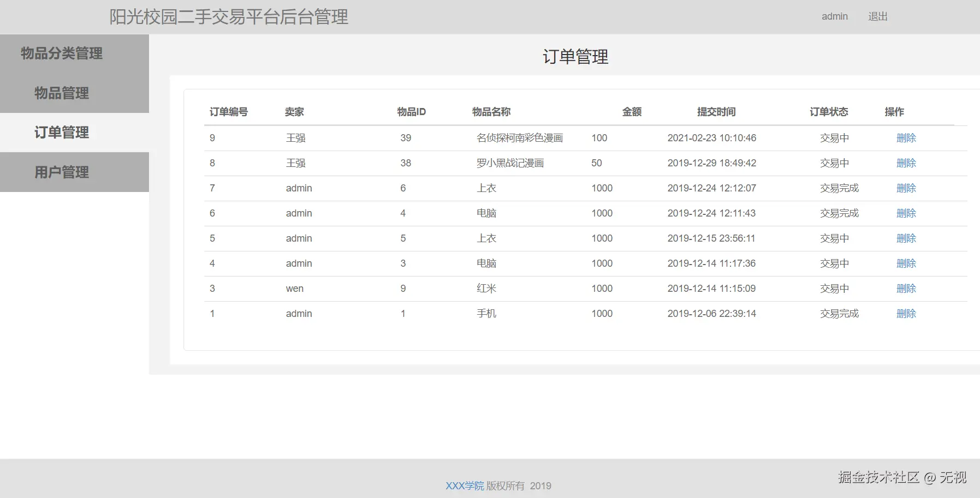Click the timestamp 2019-12-06 22:39:14

[712, 314]
